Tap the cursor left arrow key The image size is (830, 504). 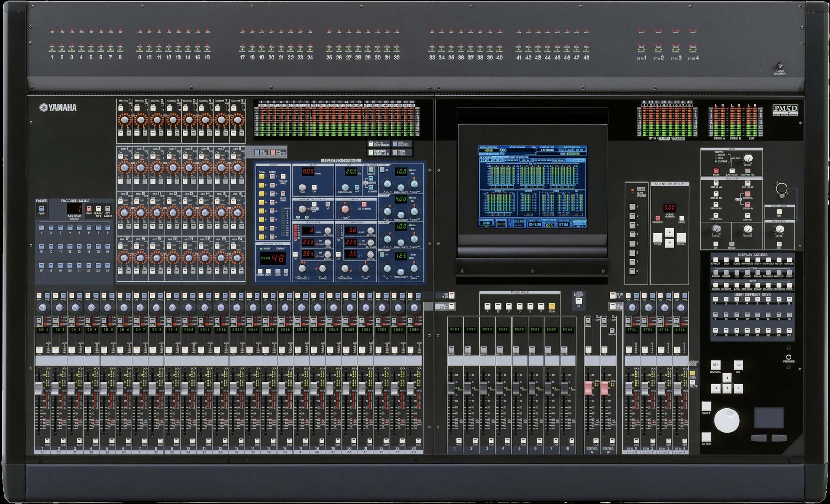coord(716,388)
